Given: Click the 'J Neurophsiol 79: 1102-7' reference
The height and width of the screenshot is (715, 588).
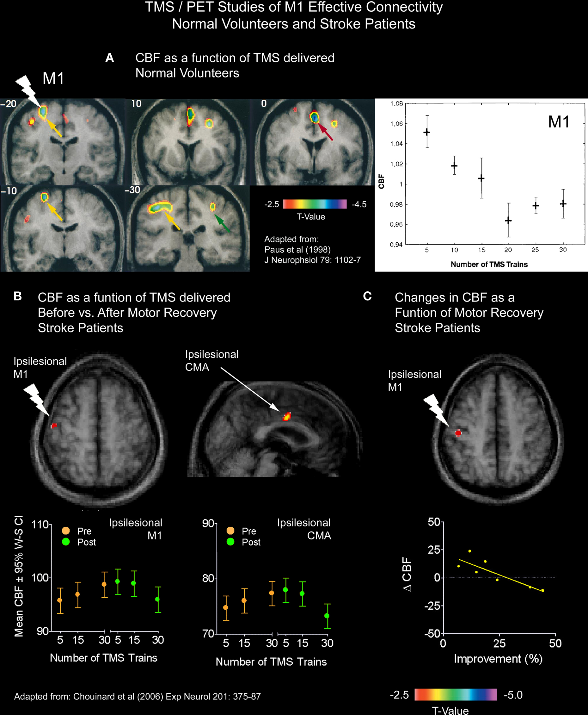Looking at the screenshot, I should pyautogui.click(x=312, y=260).
